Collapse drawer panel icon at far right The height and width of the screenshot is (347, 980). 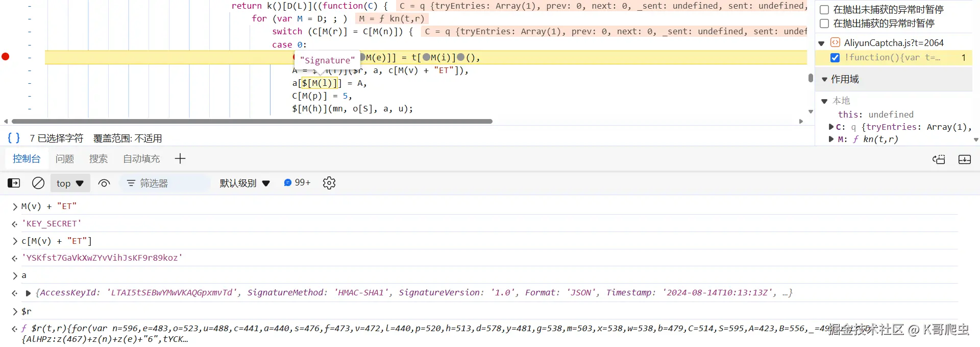965,159
